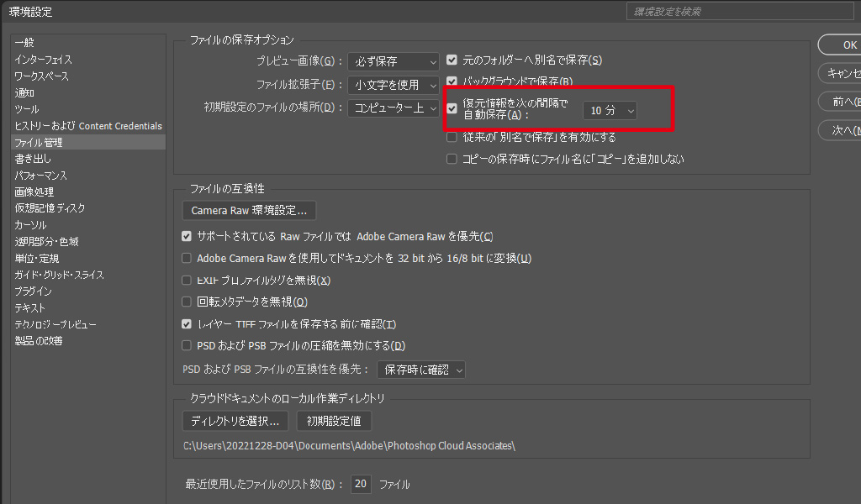861x504 pixels.
Task: Click the OK button
Action: [845, 45]
